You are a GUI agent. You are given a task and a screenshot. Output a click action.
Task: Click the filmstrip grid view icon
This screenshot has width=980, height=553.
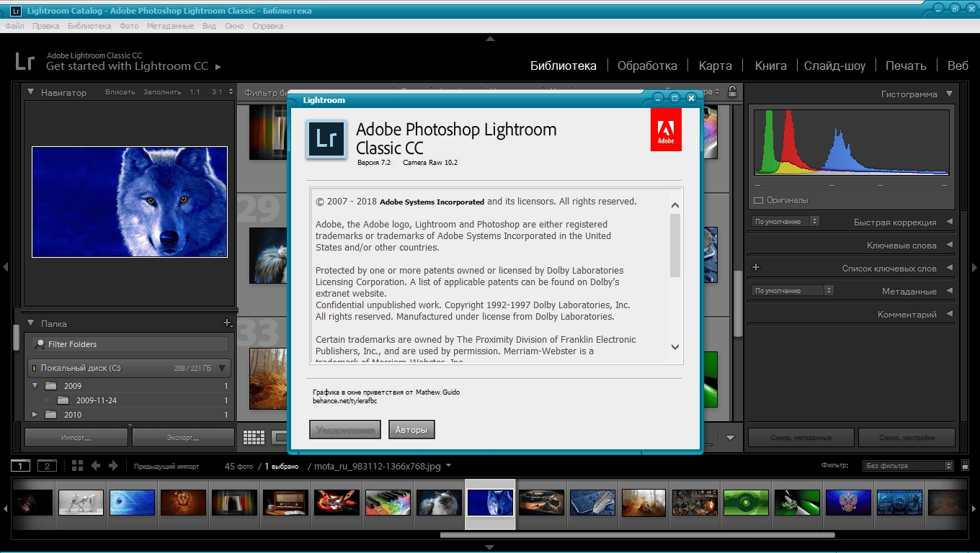pyautogui.click(x=77, y=466)
